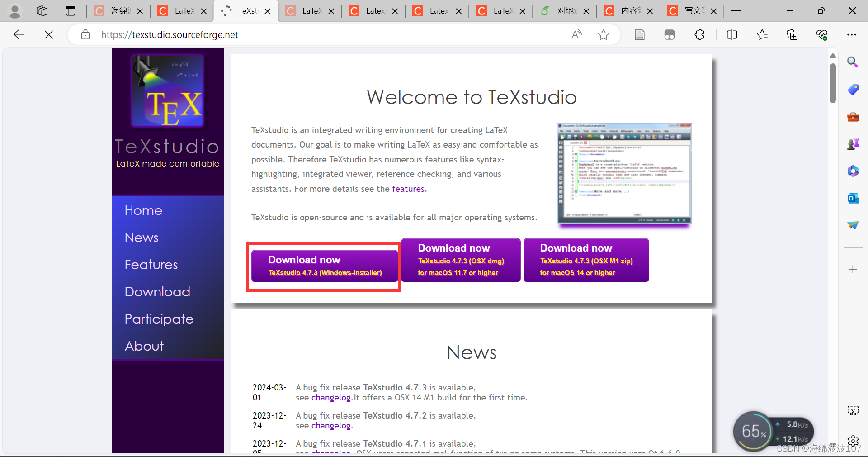Image resolution: width=868 pixels, height=457 pixels.
Task: Go back with the browser back arrow
Action: pos(19,34)
